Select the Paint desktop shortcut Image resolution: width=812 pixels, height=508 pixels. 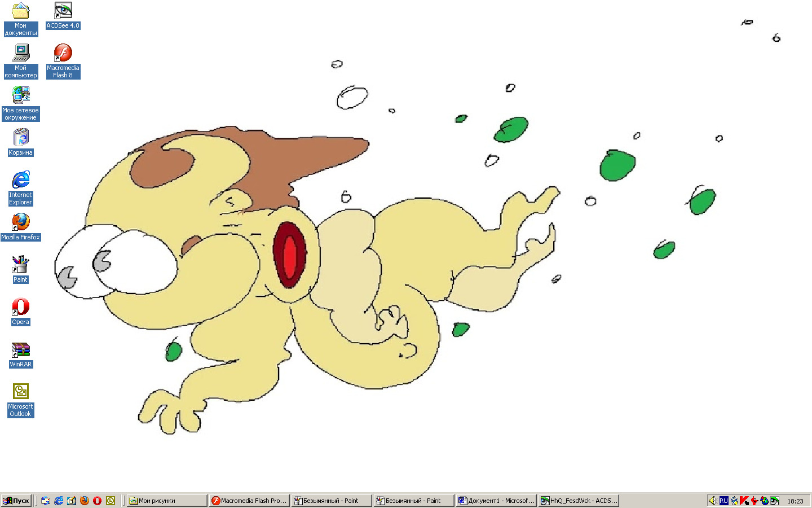click(x=21, y=269)
